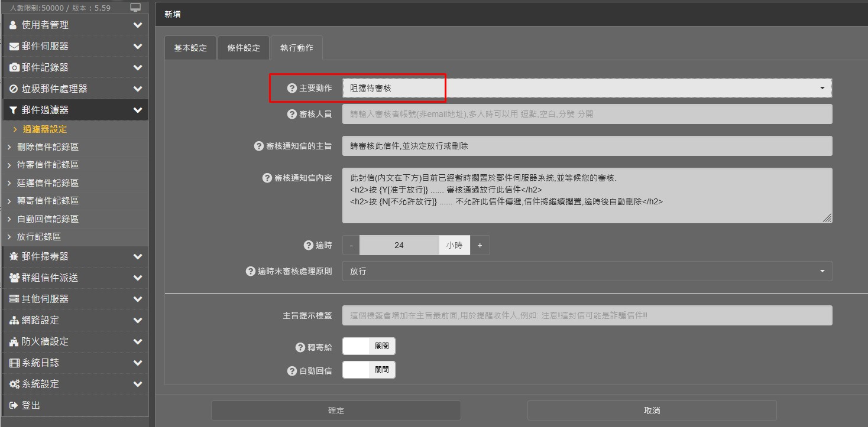Image resolution: width=868 pixels, height=427 pixels.
Task: Click the help icon beside 逾時未審核處理原則
Action: click(250, 271)
